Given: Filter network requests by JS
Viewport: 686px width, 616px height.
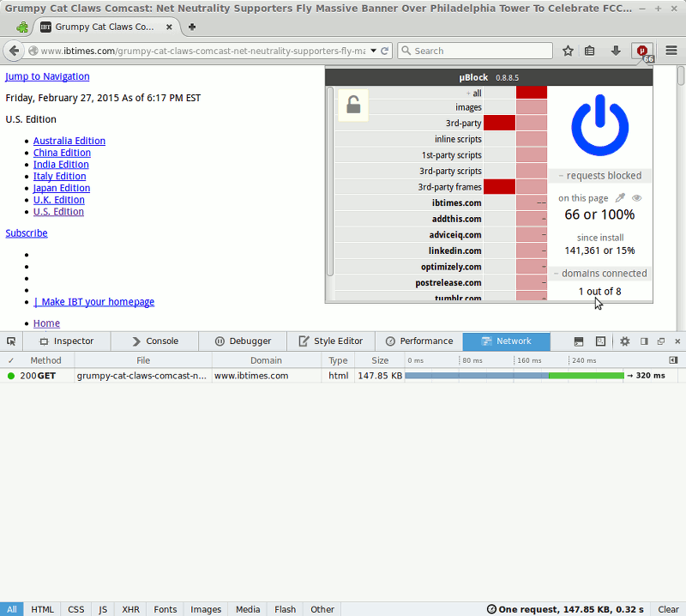Looking at the screenshot, I should (103, 609).
